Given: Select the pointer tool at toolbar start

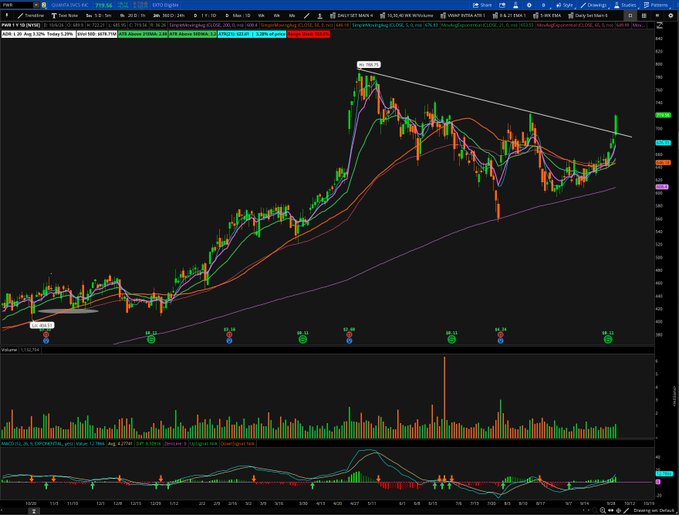Looking at the screenshot, I should [x=7, y=16].
